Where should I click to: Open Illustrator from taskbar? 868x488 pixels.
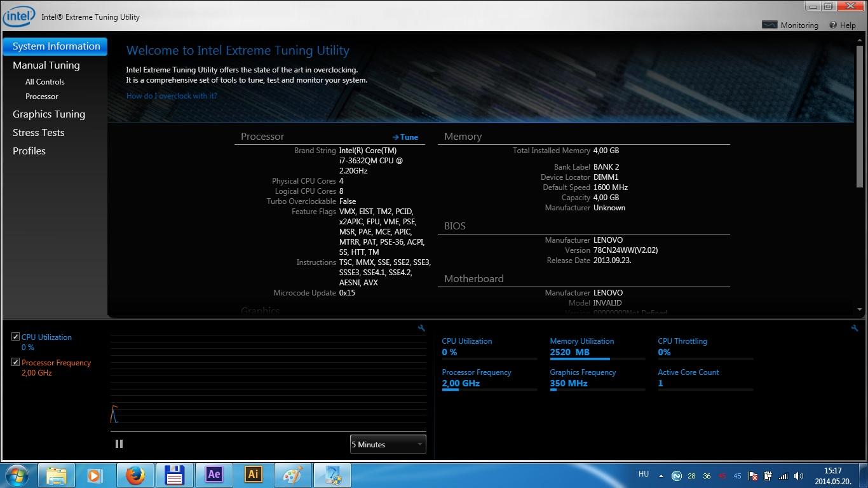point(254,475)
